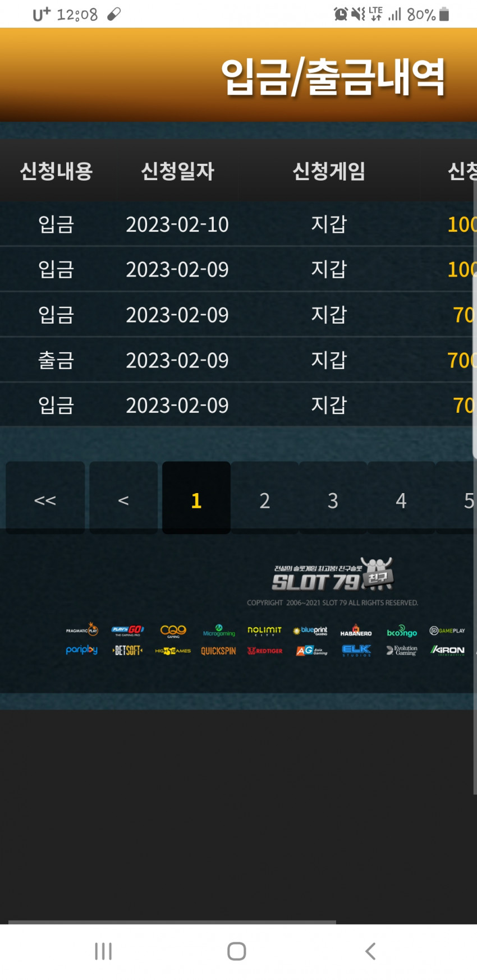477x980 pixels.
Task: Go to previous page with < button
Action: 123,498
